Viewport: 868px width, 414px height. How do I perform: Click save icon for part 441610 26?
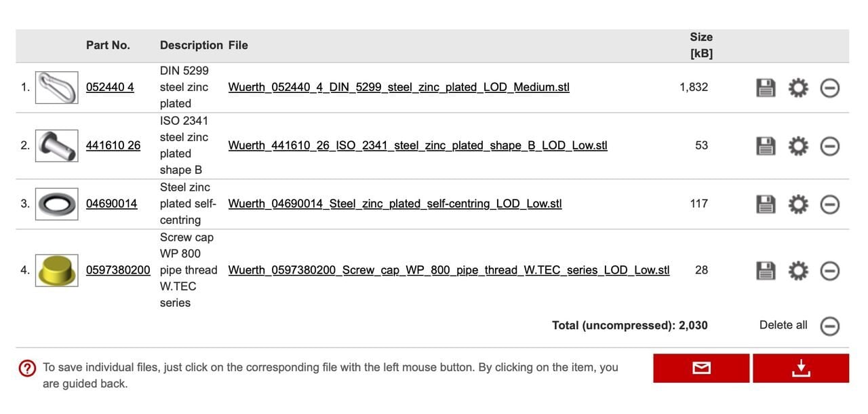(x=766, y=146)
